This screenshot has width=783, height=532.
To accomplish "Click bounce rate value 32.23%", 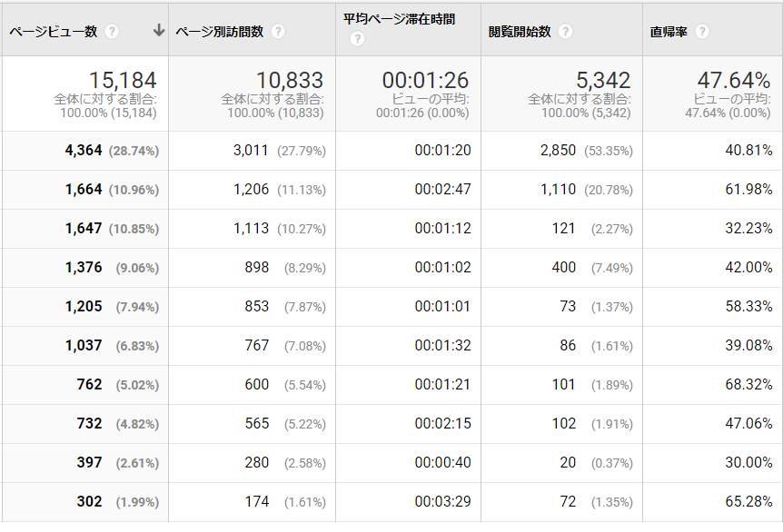I will pyautogui.click(x=748, y=228).
